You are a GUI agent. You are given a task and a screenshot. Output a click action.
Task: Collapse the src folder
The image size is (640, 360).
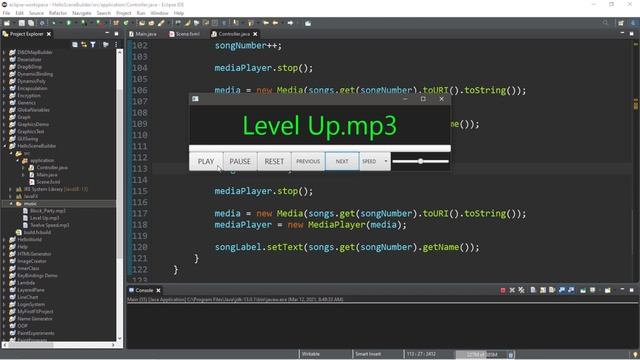[x=11, y=153]
